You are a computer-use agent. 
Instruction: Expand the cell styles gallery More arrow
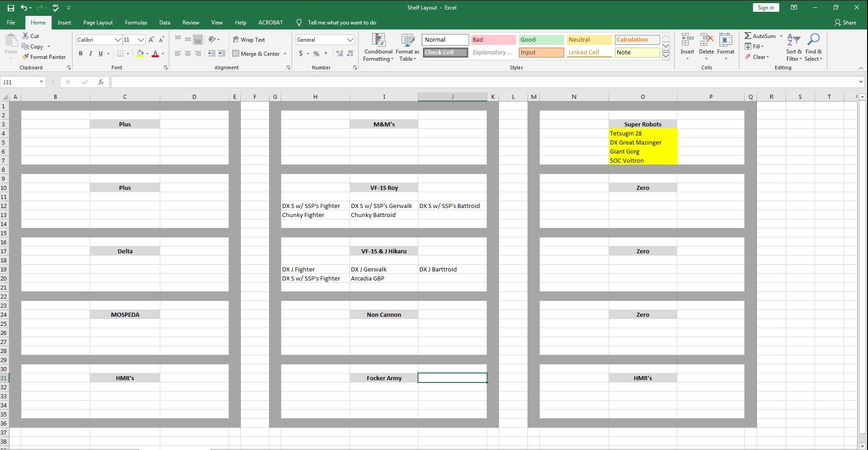[x=666, y=56]
